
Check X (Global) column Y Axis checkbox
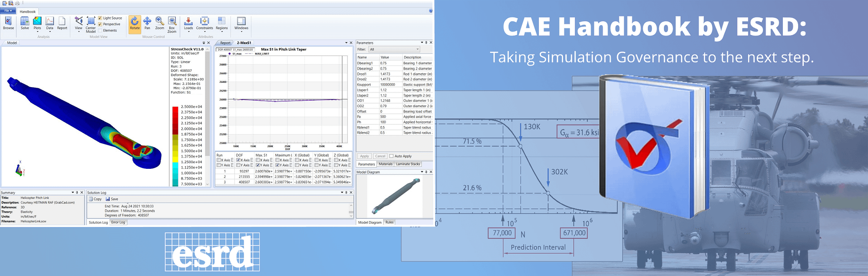coord(297,165)
